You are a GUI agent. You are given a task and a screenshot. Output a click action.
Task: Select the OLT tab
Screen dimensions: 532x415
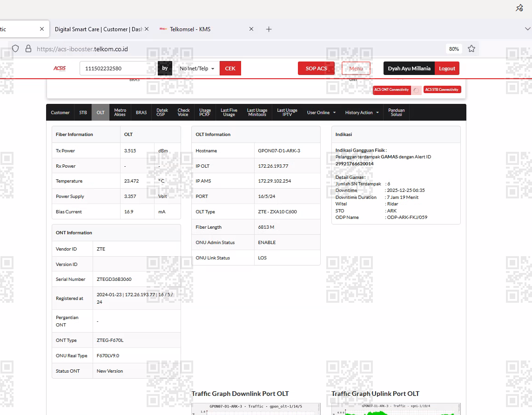101,112
